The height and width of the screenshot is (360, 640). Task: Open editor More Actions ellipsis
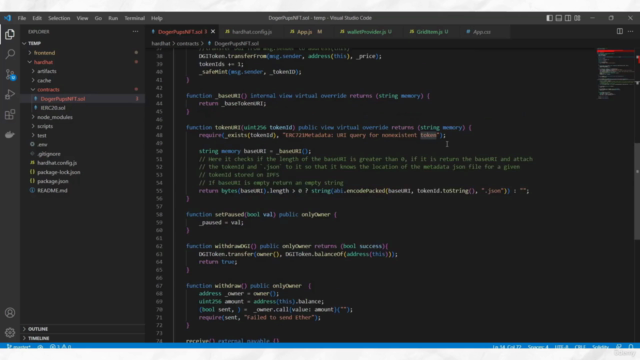click(x=630, y=31)
